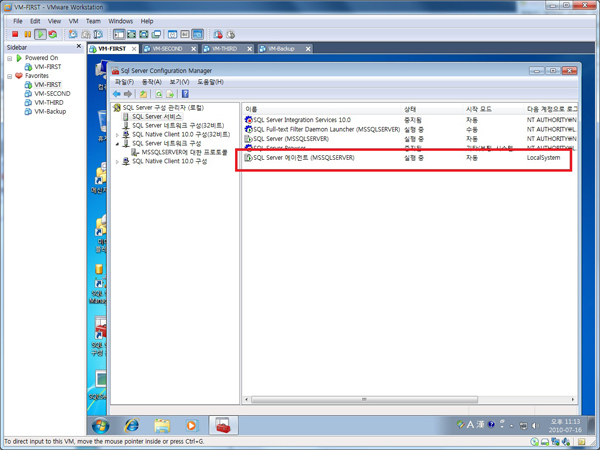Click the volume speaker tray icon
This screenshot has height=450, width=600.
pos(536,425)
